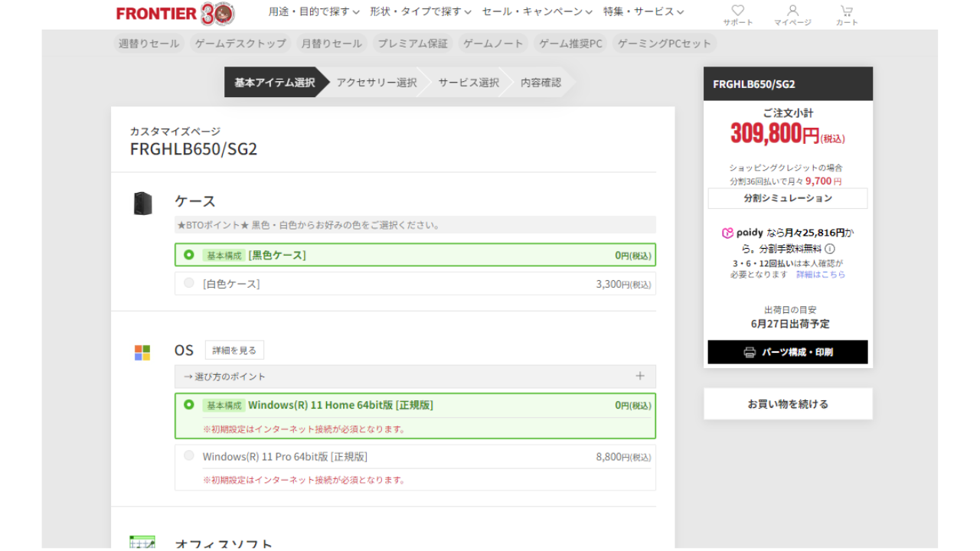The width and height of the screenshot is (980, 551).
Task: Expand the 用途・目的で探す menu
Action: 314,11
